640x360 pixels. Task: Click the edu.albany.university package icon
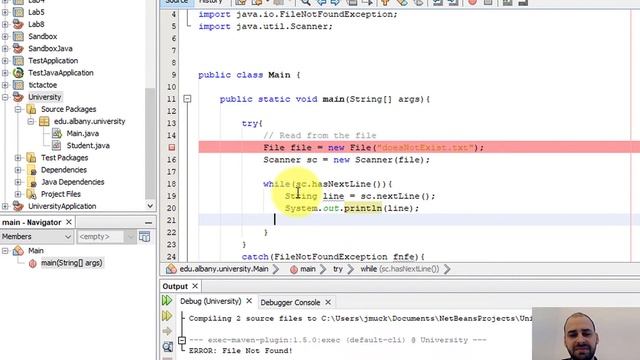pyautogui.click(x=44, y=121)
